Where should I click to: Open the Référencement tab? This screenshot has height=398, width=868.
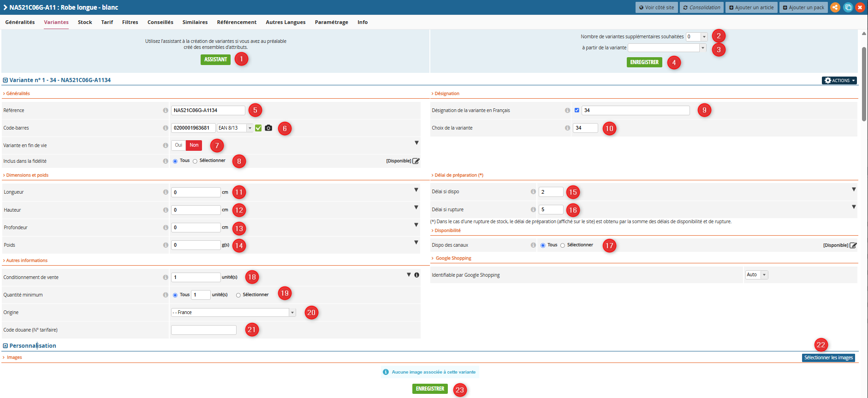tap(237, 22)
